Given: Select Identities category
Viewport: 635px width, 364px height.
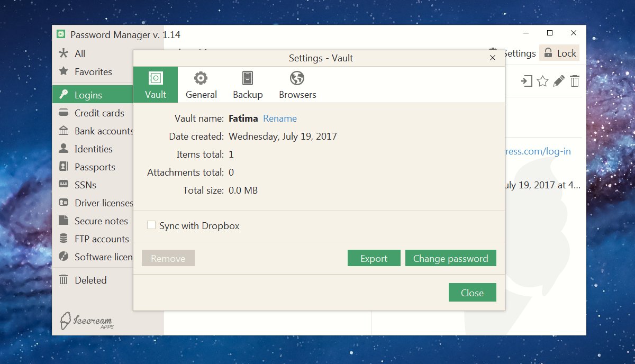Looking at the screenshot, I should 93,149.
